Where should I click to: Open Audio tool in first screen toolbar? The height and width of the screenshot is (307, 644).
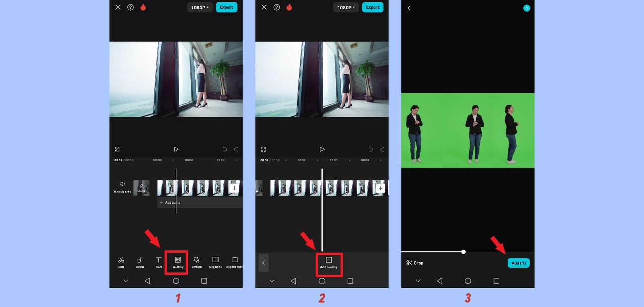[140, 262]
